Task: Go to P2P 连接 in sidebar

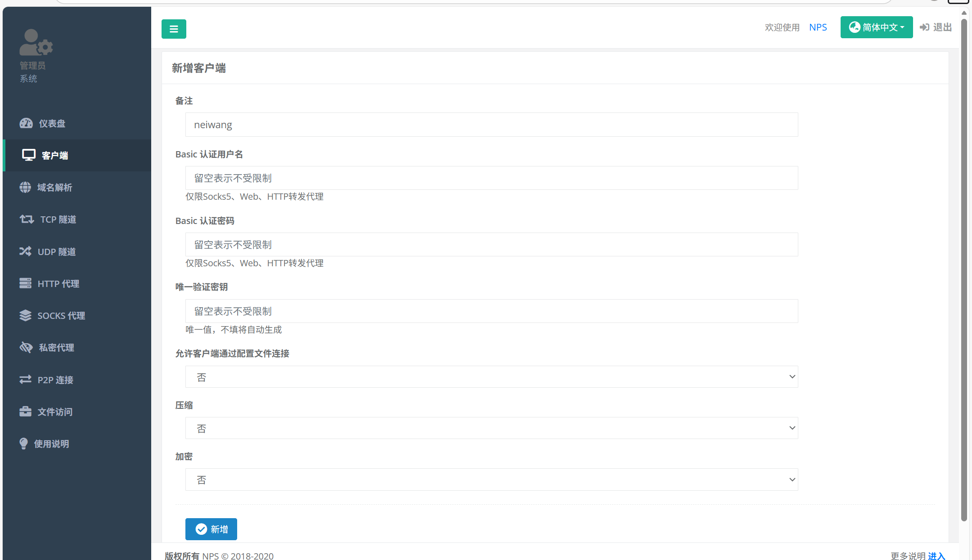Action: point(55,380)
